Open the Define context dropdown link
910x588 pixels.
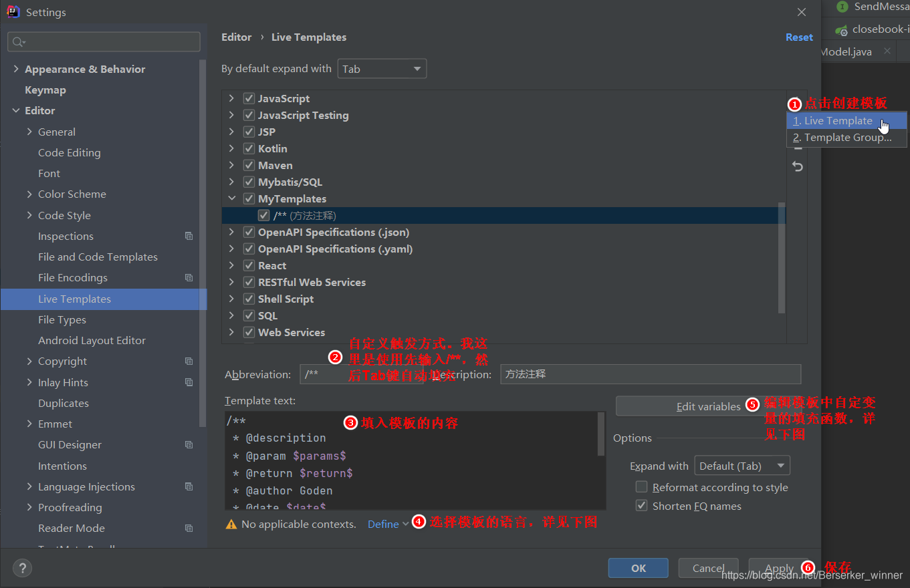388,525
